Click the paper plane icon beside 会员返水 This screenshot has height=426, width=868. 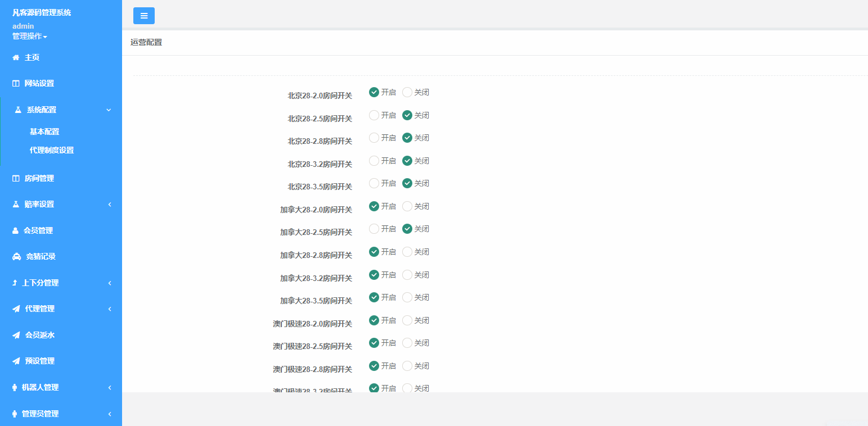16,335
